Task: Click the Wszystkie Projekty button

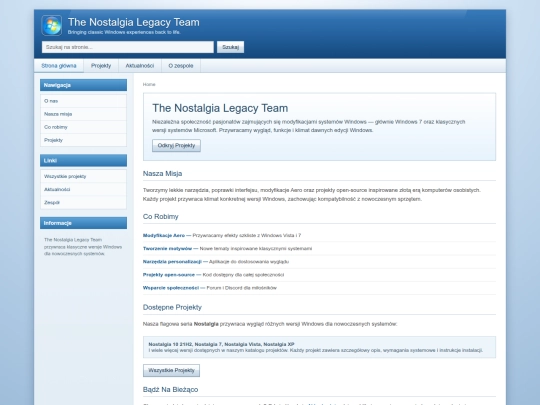Action: [x=172, y=371]
